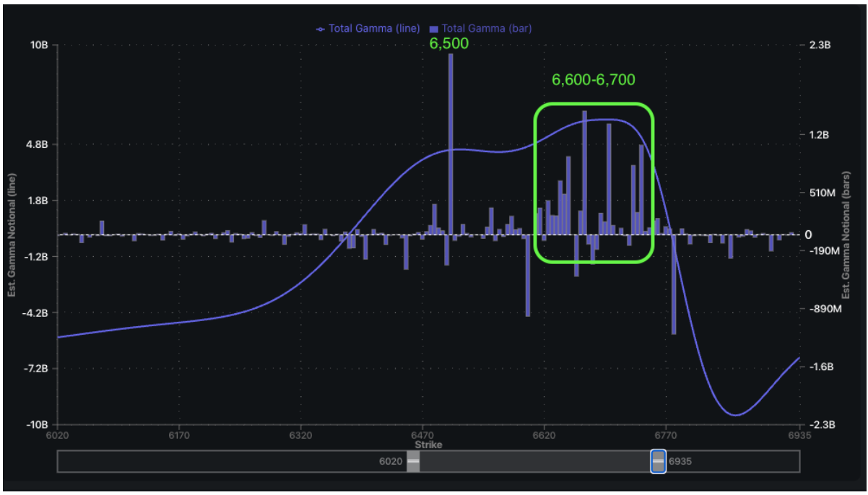Toggle the Total Gamma (bar) legend entry
Screen dimensions: 868x495
[x=480, y=29]
